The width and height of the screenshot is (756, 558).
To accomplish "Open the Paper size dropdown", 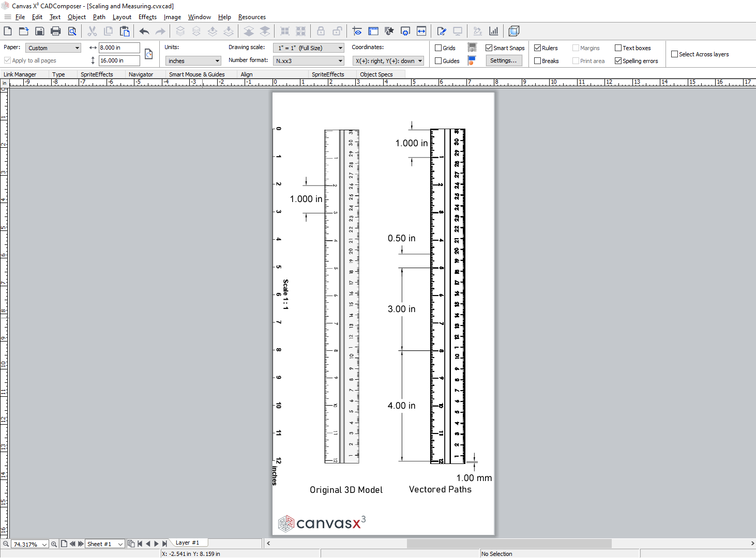I will click(x=53, y=48).
